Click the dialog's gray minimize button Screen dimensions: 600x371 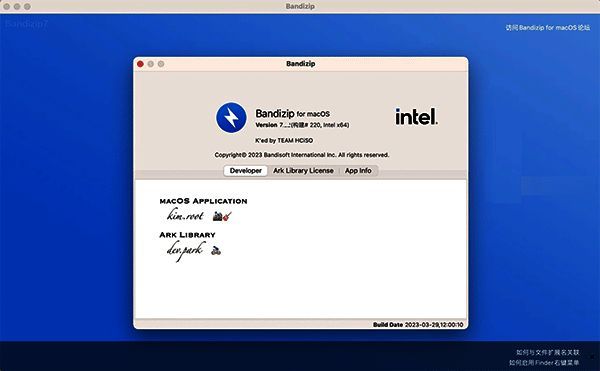pyautogui.click(x=151, y=64)
